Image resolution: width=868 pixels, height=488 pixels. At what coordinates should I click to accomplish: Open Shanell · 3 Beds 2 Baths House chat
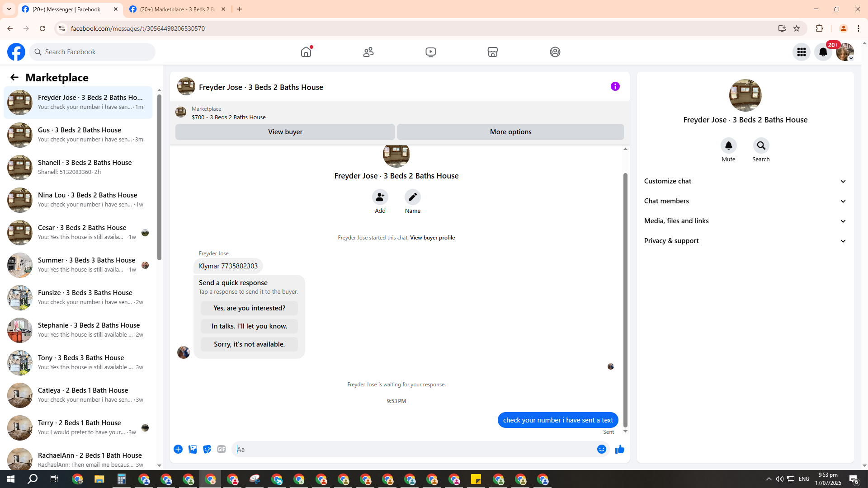[78, 168]
